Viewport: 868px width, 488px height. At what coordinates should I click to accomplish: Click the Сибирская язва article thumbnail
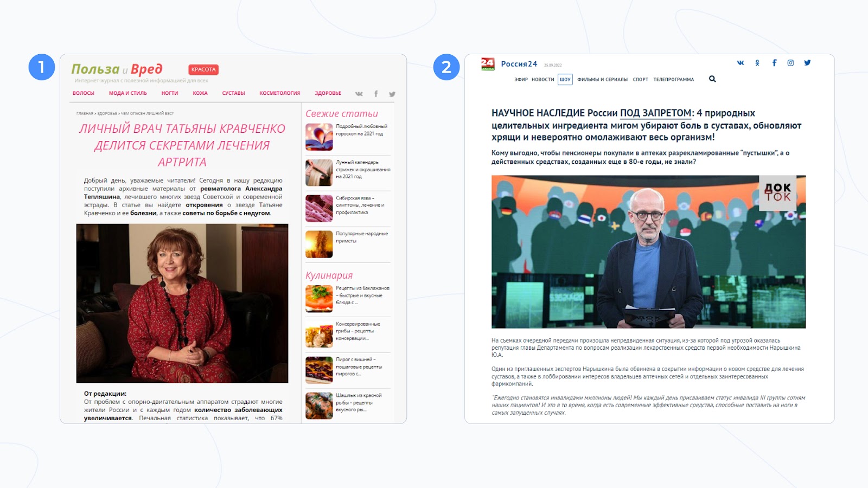(319, 208)
